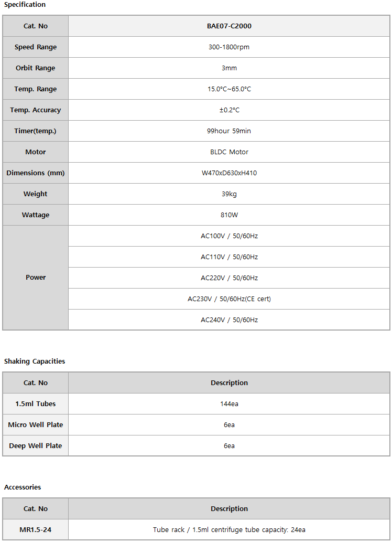Image resolution: width=392 pixels, height=542 pixels.
Task: Select the Tube rack accessory description text
Action: pos(229,529)
